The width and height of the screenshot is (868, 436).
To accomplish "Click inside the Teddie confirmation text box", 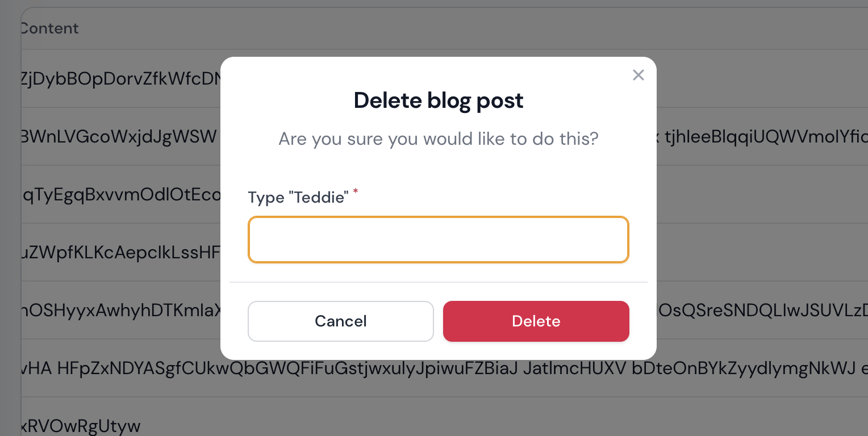I will pos(437,240).
